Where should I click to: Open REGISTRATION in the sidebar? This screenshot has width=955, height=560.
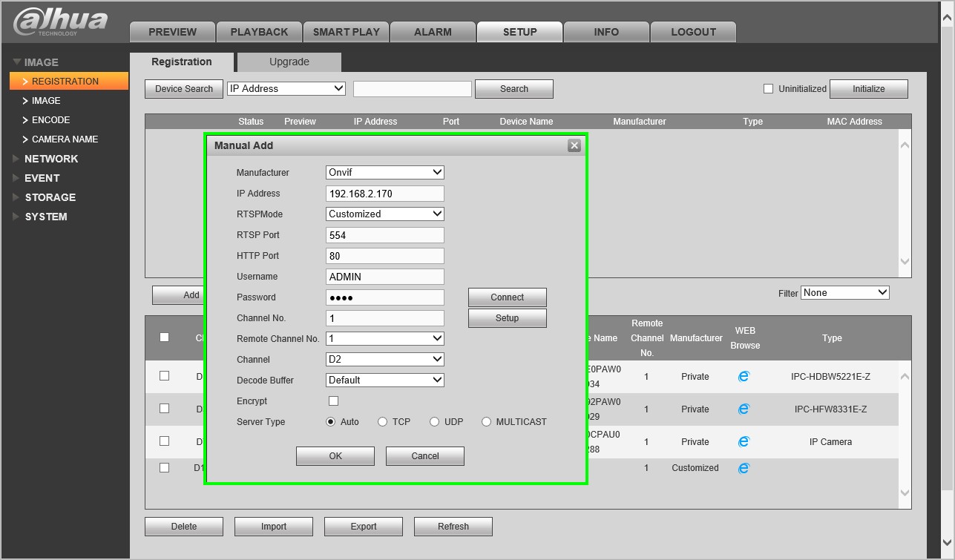(x=69, y=82)
